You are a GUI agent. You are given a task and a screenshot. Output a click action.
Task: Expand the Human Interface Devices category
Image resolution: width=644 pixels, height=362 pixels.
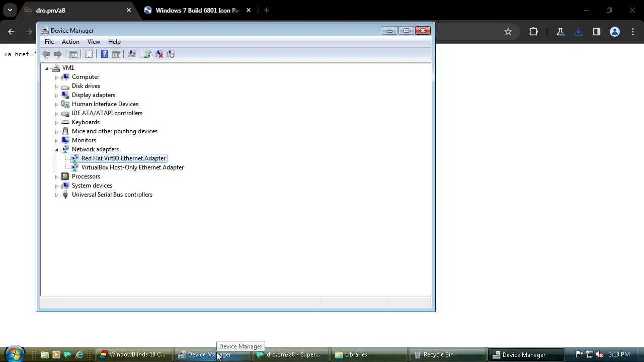[x=56, y=105]
